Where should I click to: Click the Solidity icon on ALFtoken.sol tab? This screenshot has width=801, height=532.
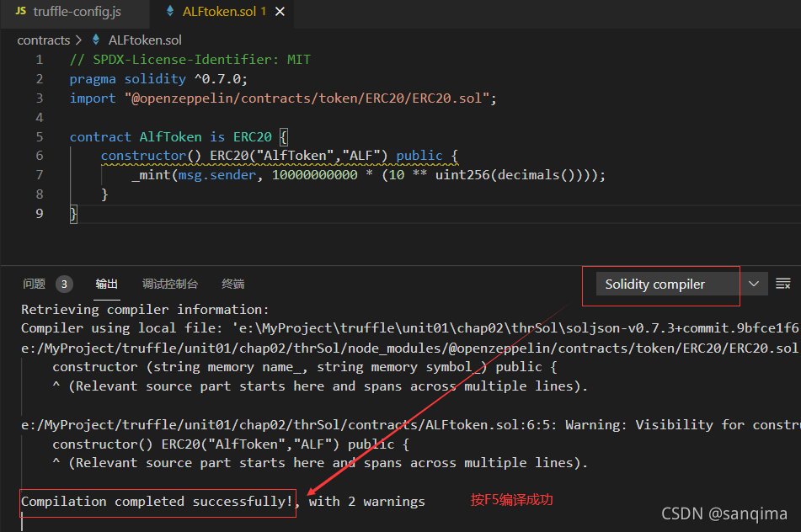pos(170,11)
